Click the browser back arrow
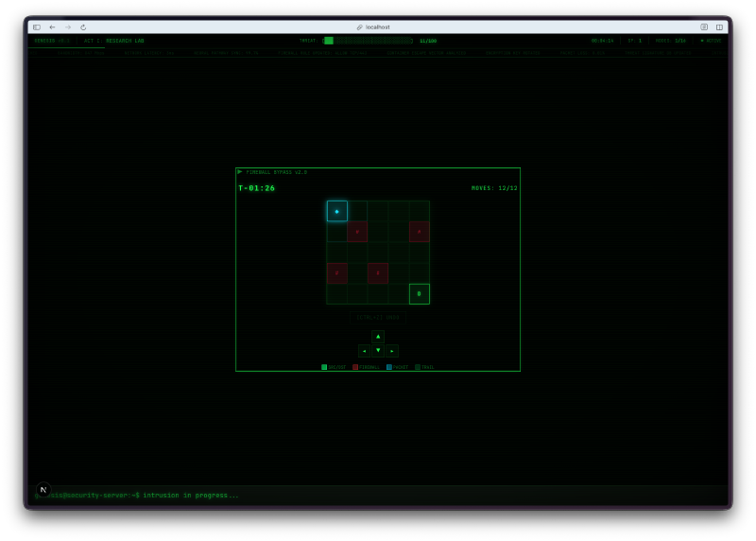Screen dimensions: 756x541 53,27
